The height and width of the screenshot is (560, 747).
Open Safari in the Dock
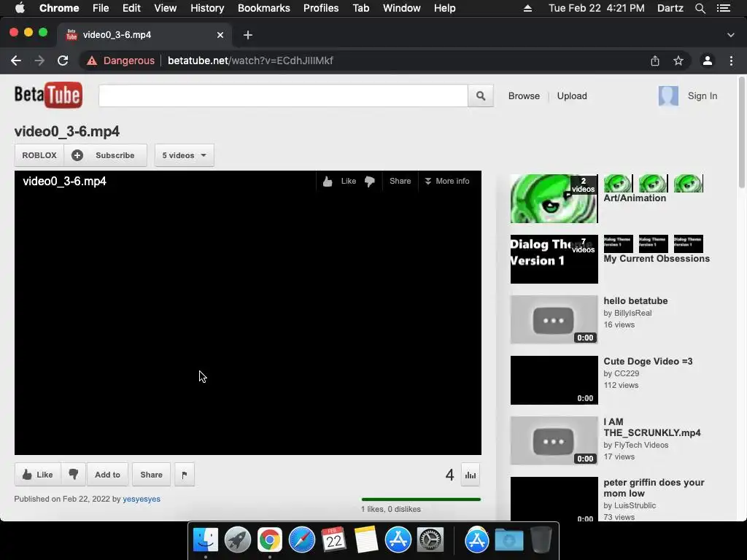pyautogui.click(x=302, y=540)
